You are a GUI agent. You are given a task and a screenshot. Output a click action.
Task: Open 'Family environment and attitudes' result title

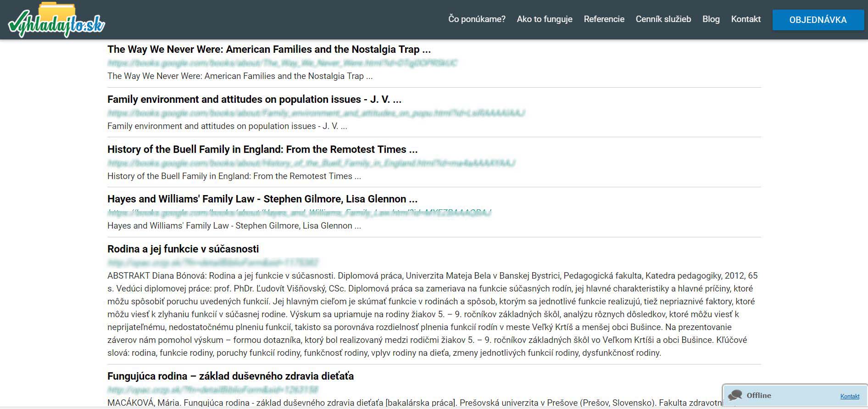[254, 100]
